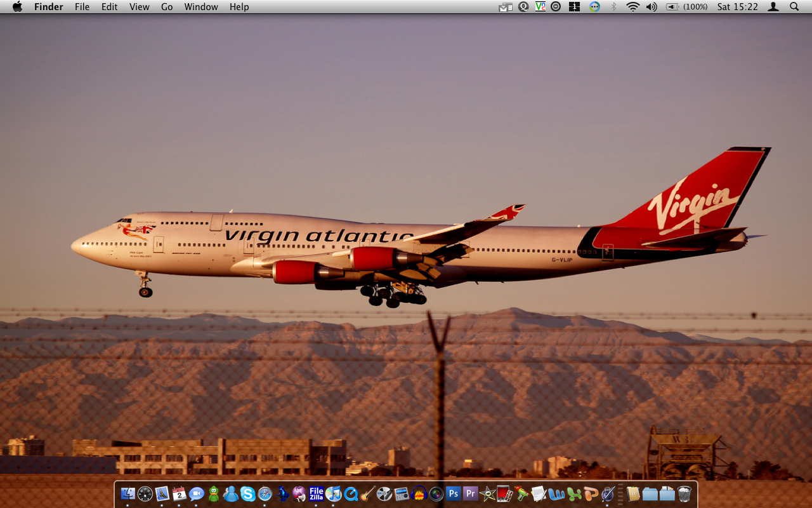Screen dimensions: 812x508
Task: Open the quill and ink Dock icon
Action: point(608,493)
